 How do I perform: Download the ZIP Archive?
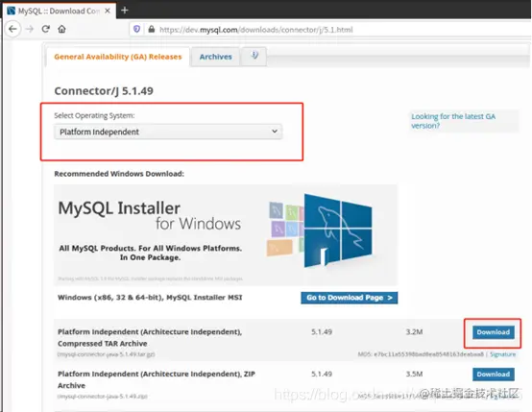494,375
